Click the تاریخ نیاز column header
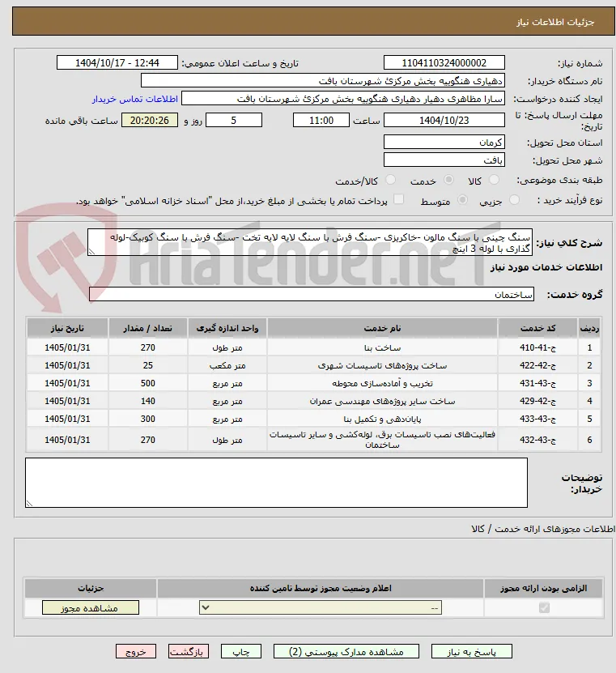The width and height of the screenshot is (616, 673). tap(67, 328)
